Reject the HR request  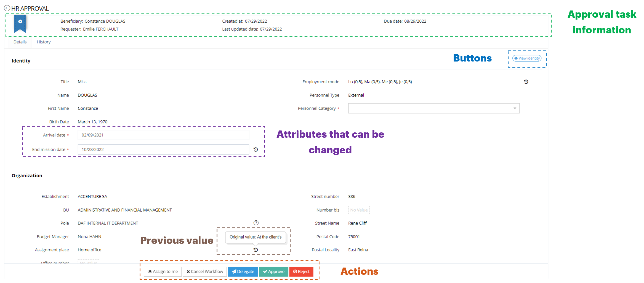point(301,272)
